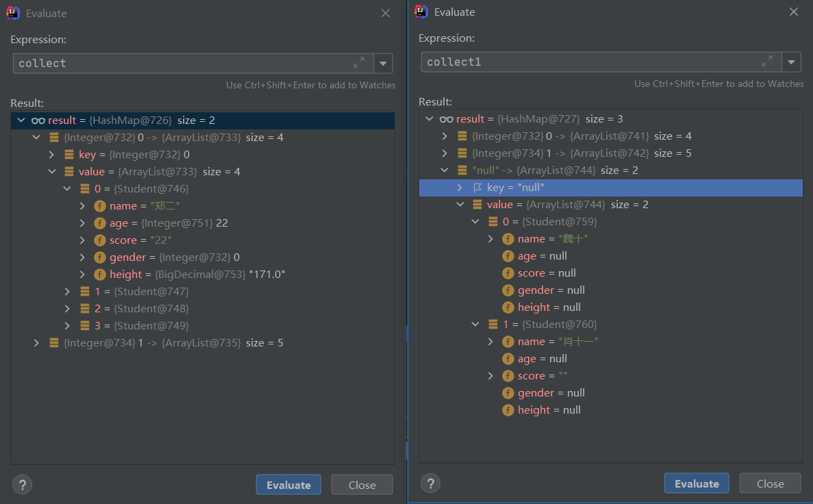Expand the 2 = Student@748 node
Viewport: 813px width, 504px height.
coord(67,309)
